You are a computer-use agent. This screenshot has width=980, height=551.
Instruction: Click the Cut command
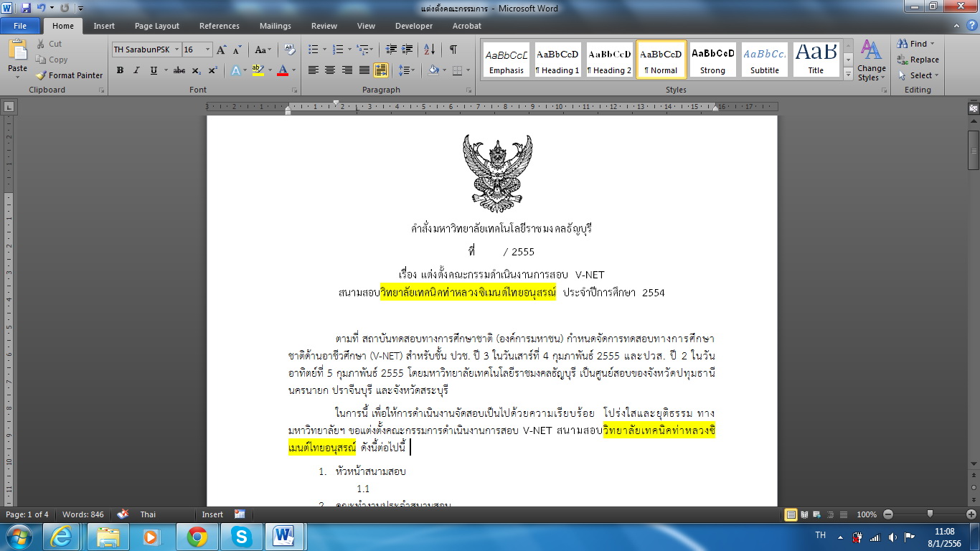click(49, 44)
